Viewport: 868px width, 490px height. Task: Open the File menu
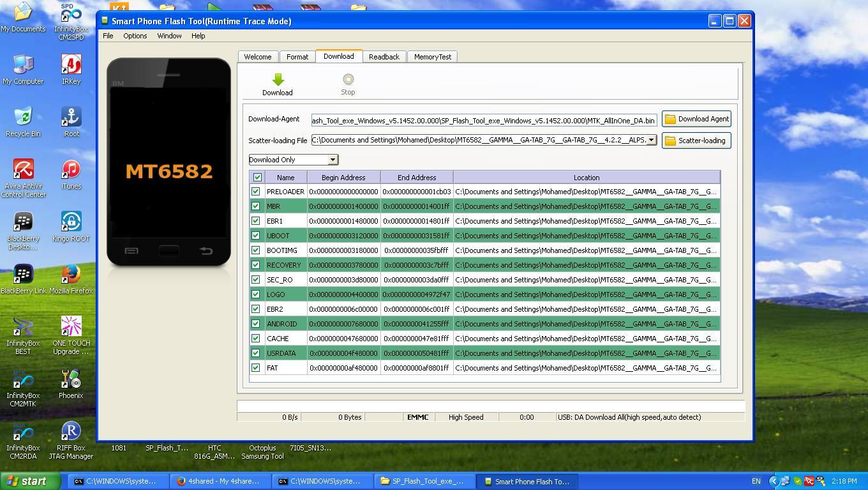point(108,36)
